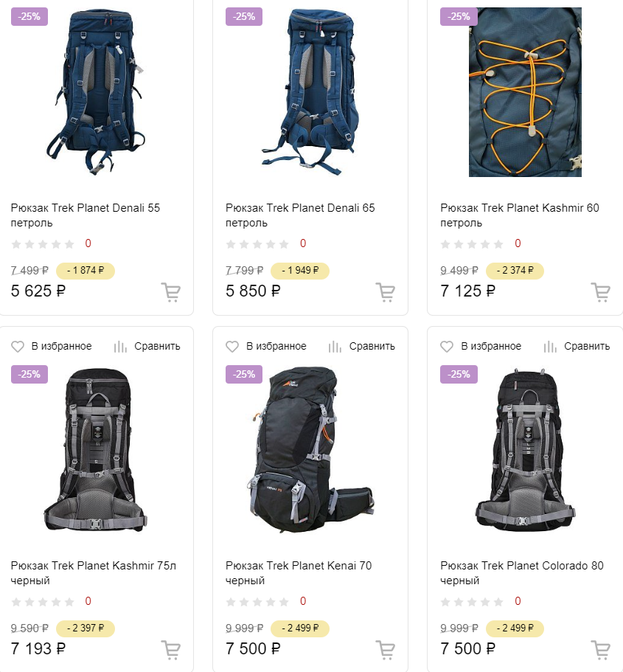Add Kashmir 75л backpack to cart
Viewport: 623px width, 672px height.
pos(171,650)
